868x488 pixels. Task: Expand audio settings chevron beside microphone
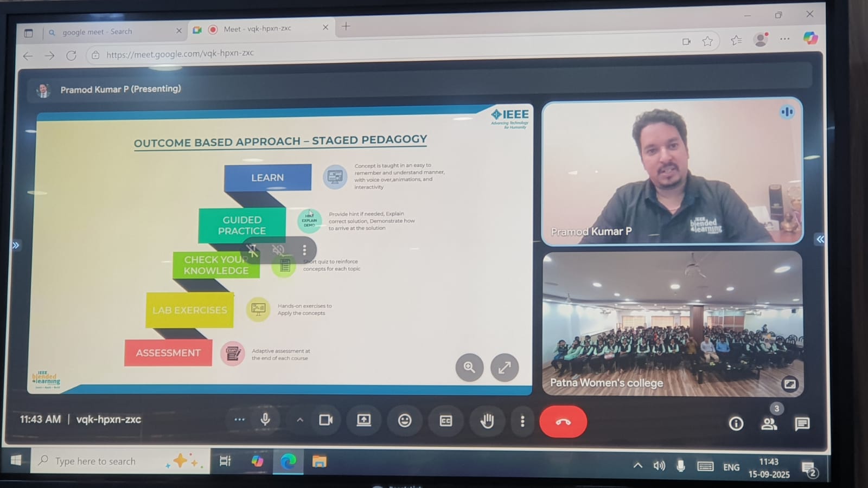pos(299,420)
